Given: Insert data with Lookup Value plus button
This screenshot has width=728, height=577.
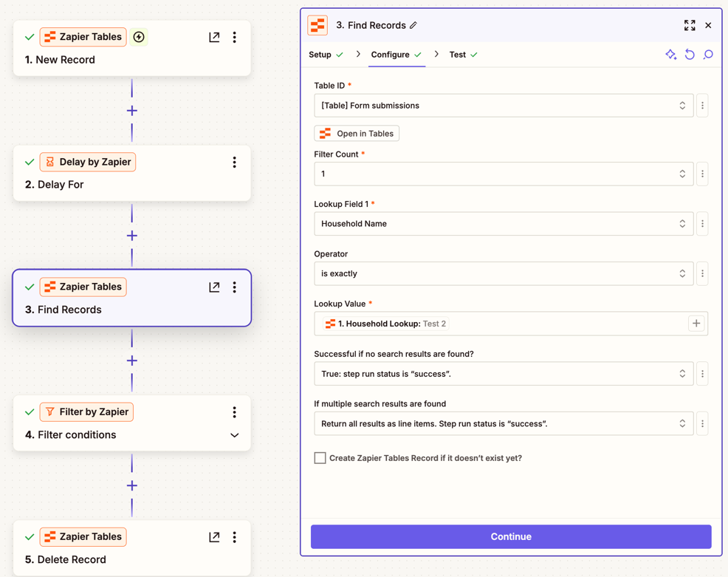Looking at the screenshot, I should [x=696, y=324].
